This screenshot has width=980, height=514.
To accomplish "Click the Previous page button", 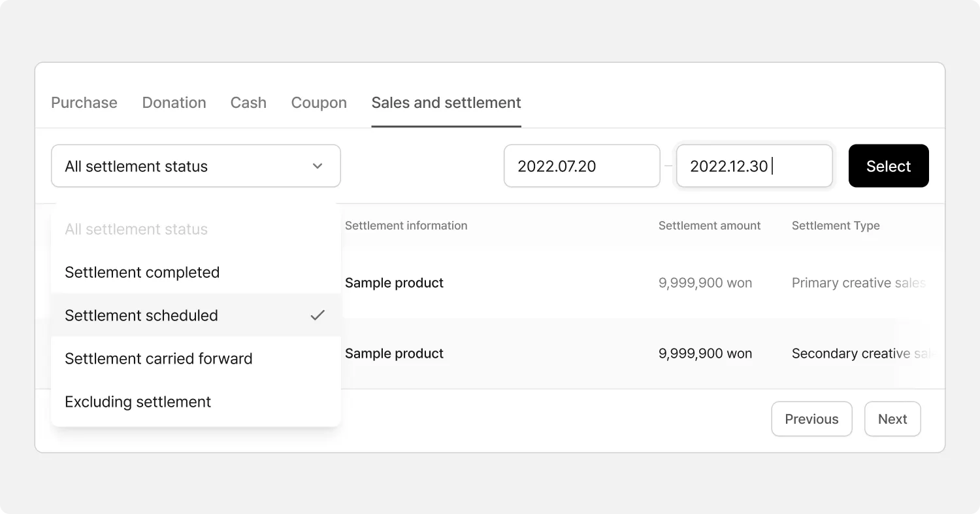I will tap(811, 419).
